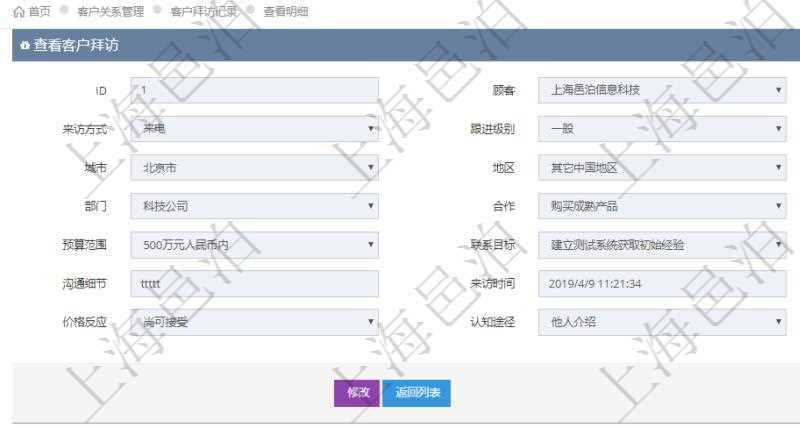Click the 沟通细节 text field
Screen dimensions: 800x448
click(x=255, y=284)
